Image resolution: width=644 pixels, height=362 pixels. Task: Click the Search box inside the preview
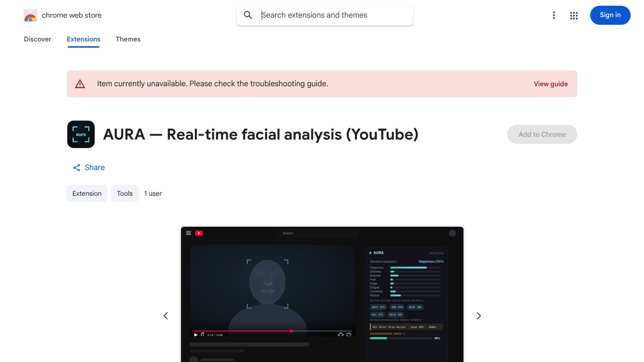tap(318, 233)
